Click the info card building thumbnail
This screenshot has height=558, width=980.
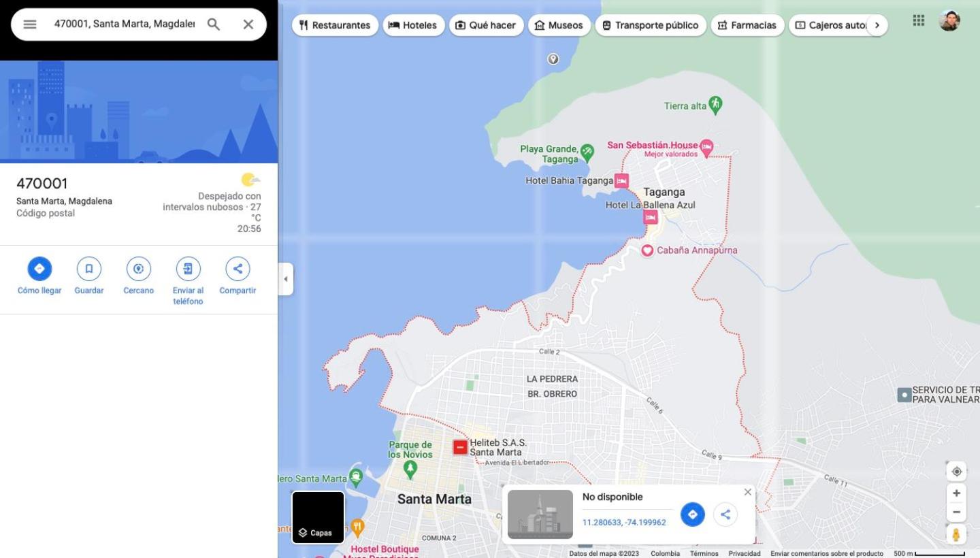pyautogui.click(x=540, y=514)
